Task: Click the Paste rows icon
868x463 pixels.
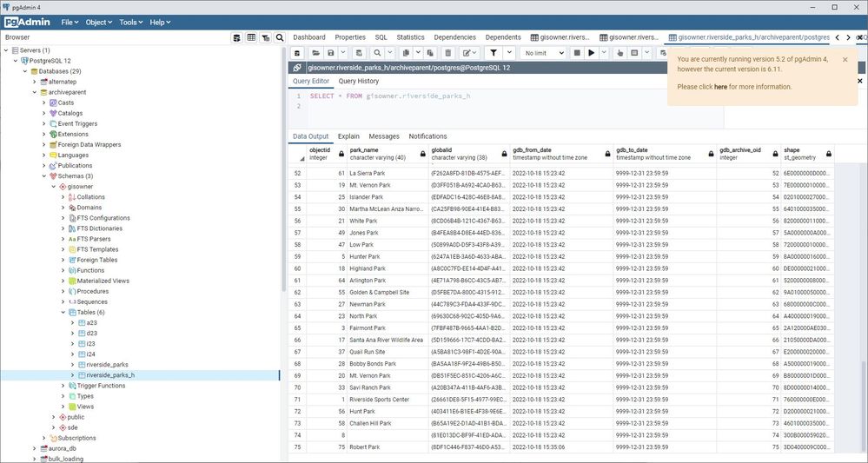Action: pyautogui.click(x=430, y=53)
